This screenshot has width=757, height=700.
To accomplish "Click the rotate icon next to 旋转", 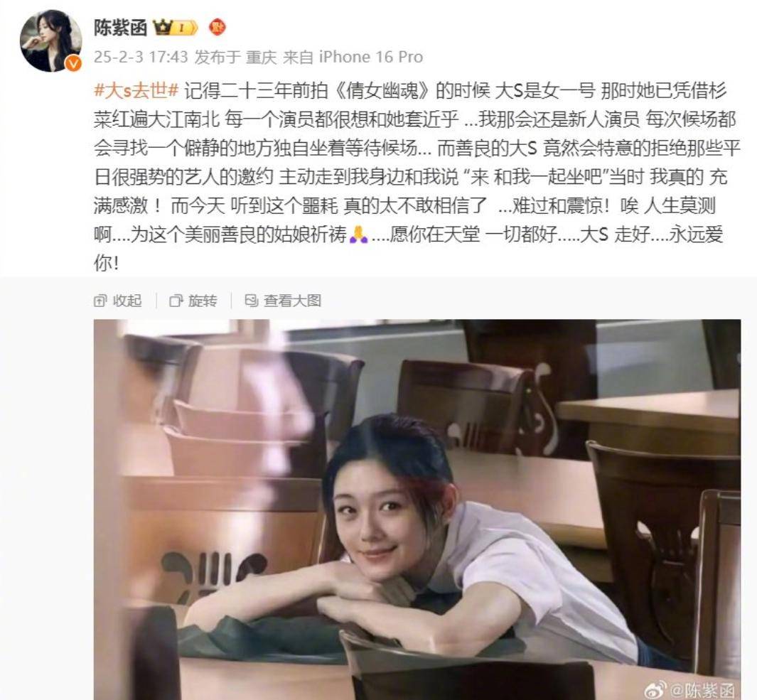I will pyautogui.click(x=176, y=301).
